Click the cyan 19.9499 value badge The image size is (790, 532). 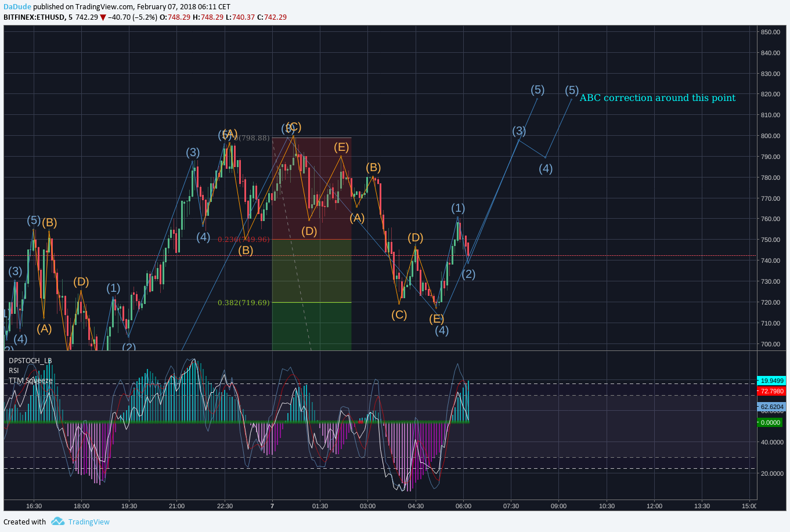[x=772, y=381]
